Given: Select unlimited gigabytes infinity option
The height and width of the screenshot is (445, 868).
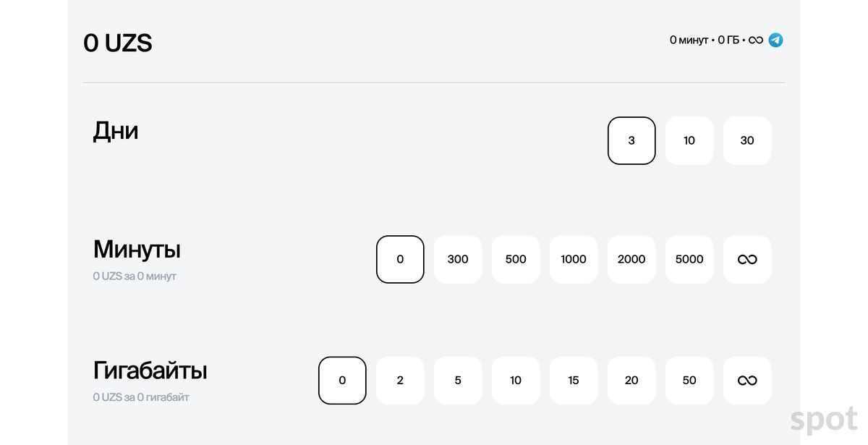Looking at the screenshot, I should point(747,381).
